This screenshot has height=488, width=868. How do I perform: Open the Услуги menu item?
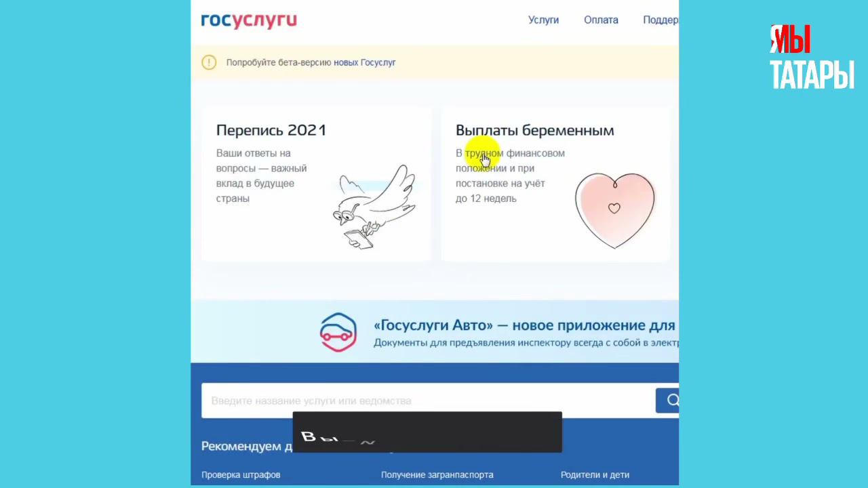543,20
